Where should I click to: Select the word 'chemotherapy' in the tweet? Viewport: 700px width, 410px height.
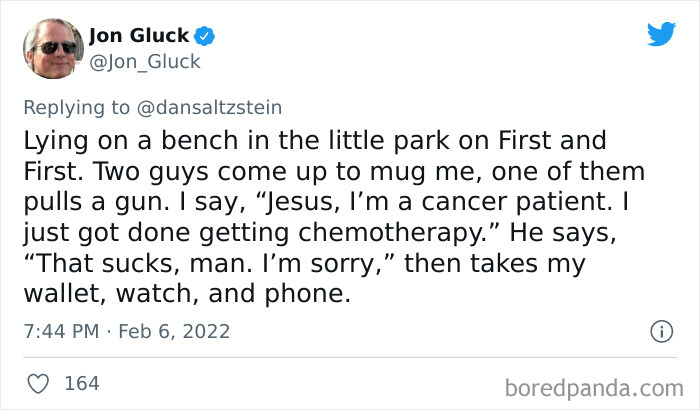[392, 233]
